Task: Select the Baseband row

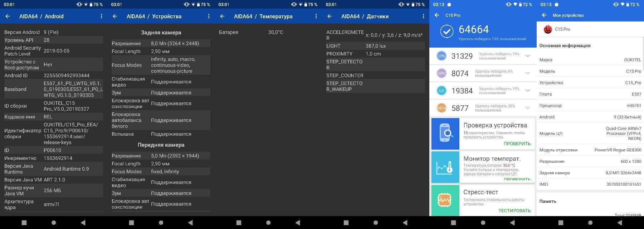Action: point(54,89)
